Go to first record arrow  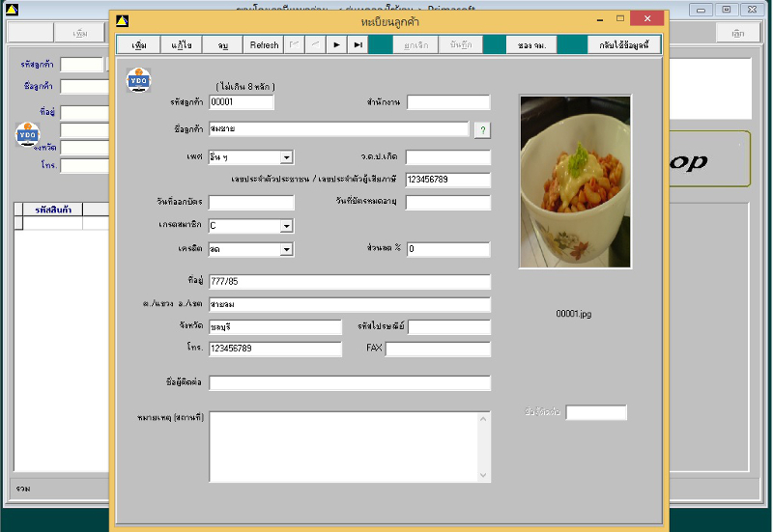coord(295,44)
